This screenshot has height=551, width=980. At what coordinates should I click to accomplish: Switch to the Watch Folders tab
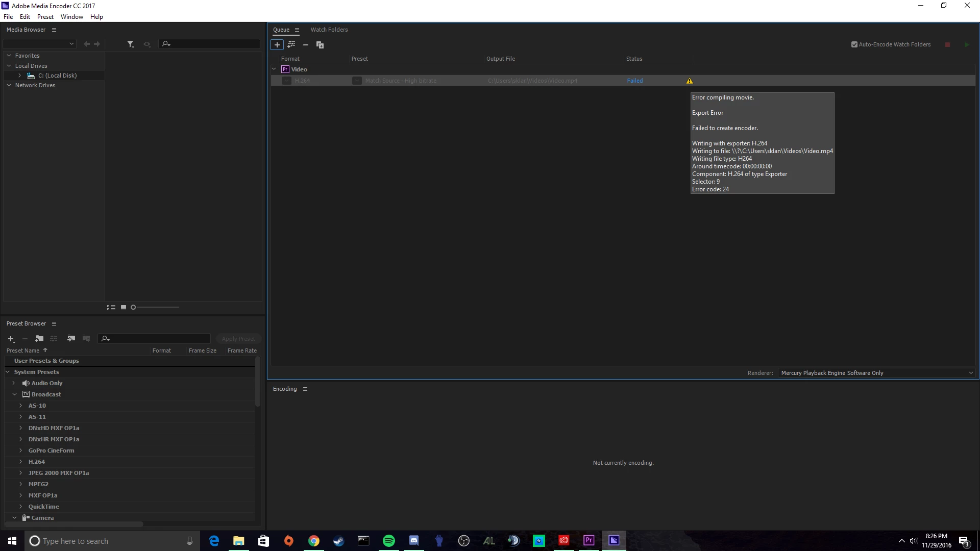tap(329, 30)
